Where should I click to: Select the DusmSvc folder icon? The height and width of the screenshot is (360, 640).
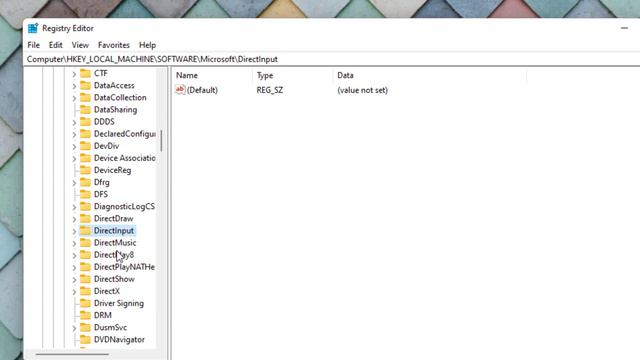85,327
